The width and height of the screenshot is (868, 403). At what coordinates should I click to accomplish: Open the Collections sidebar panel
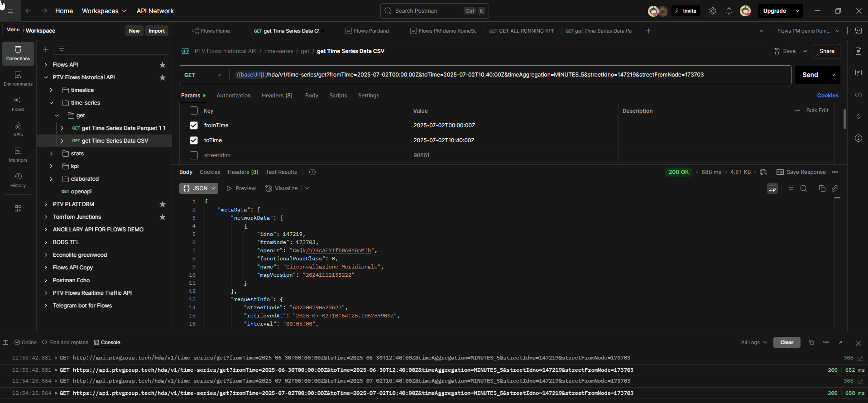18,53
